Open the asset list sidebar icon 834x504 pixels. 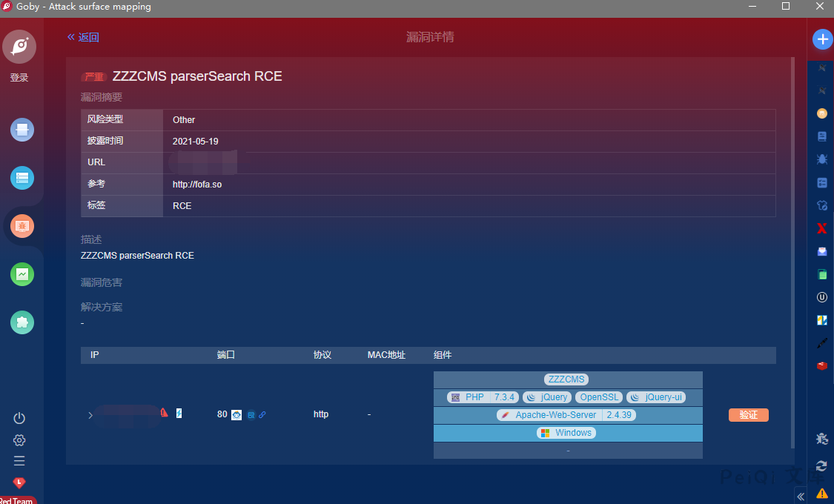(x=22, y=178)
